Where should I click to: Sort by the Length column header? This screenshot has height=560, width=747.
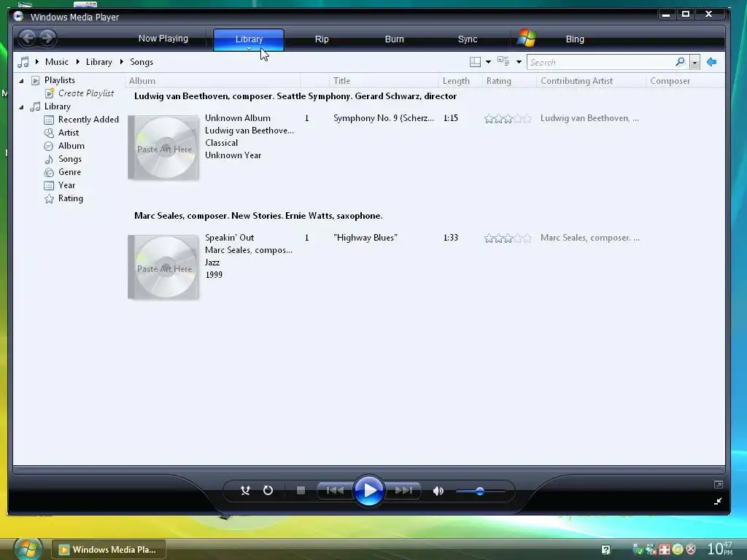(460, 81)
